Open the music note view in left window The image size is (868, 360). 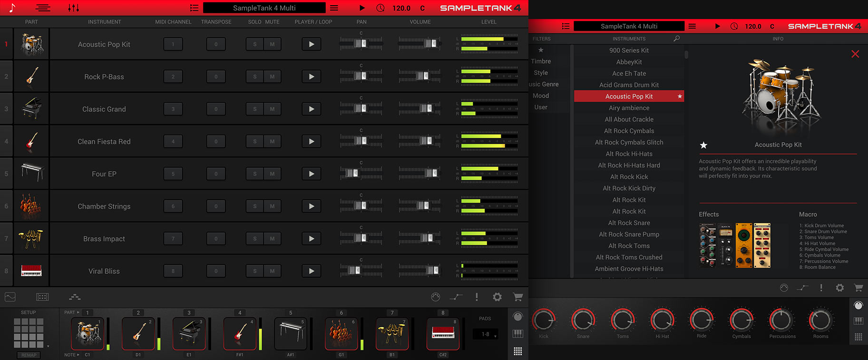point(12,8)
